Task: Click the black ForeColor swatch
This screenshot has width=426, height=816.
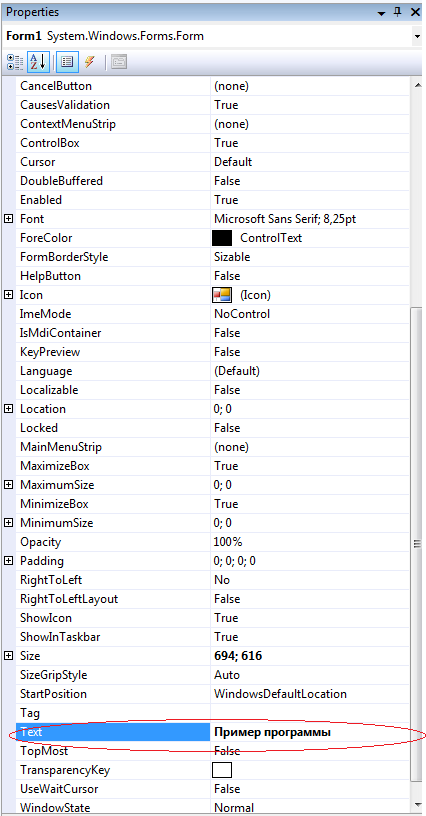Action: coord(222,238)
